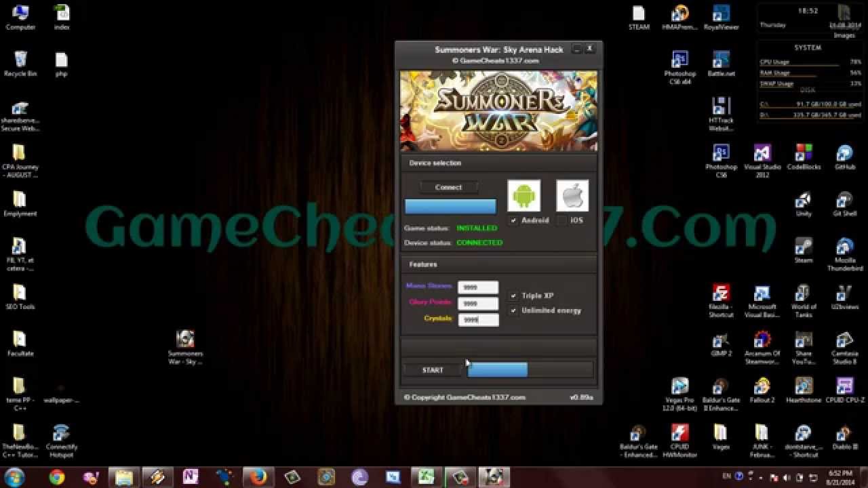Select the CPUID CPU-Z shortcut

coord(845,390)
